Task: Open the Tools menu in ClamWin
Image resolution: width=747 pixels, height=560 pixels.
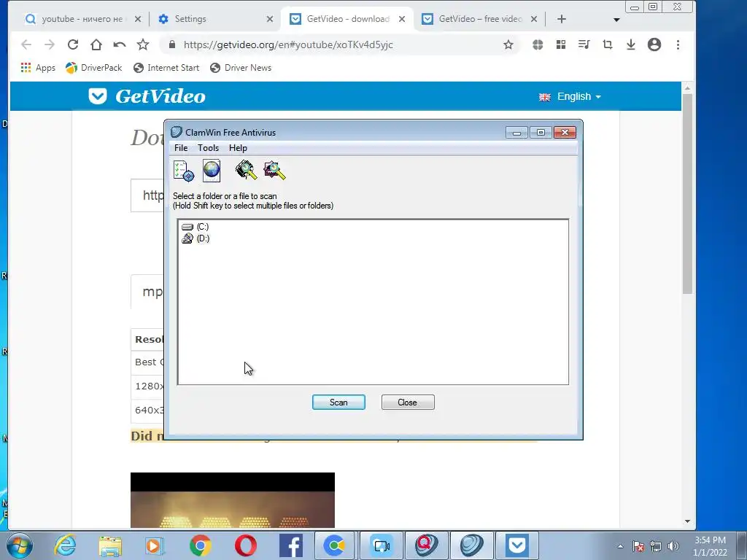Action: (x=208, y=148)
